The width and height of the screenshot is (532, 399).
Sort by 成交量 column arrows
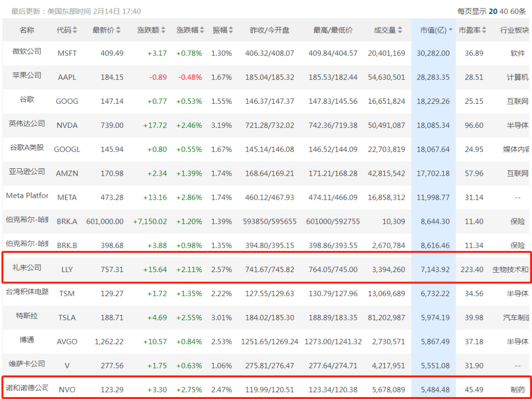pyautogui.click(x=399, y=30)
